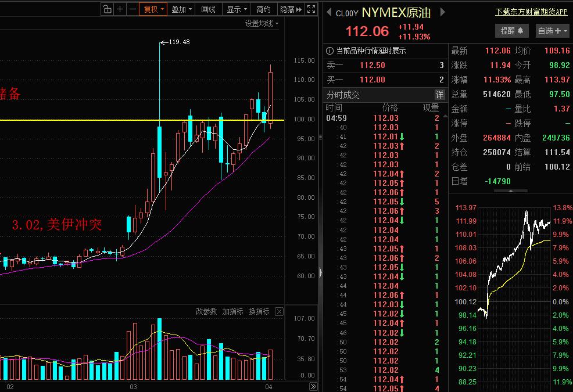Image resolution: width=573 pixels, height=392 pixels.
Task: Click the 现量 column header
Action: pyautogui.click(x=431, y=108)
